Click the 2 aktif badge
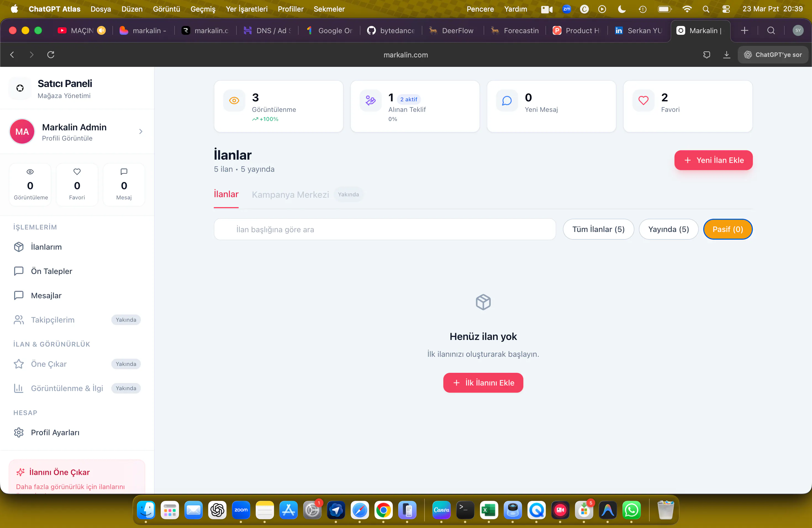Screen dimensions: 812x528 pyautogui.click(x=408, y=99)
